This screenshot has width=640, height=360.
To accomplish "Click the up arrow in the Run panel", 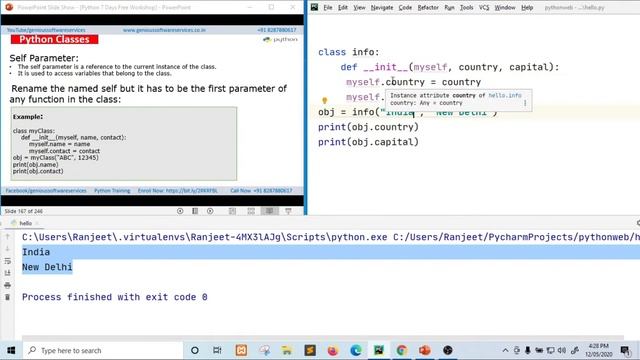I will click(7, 237).
